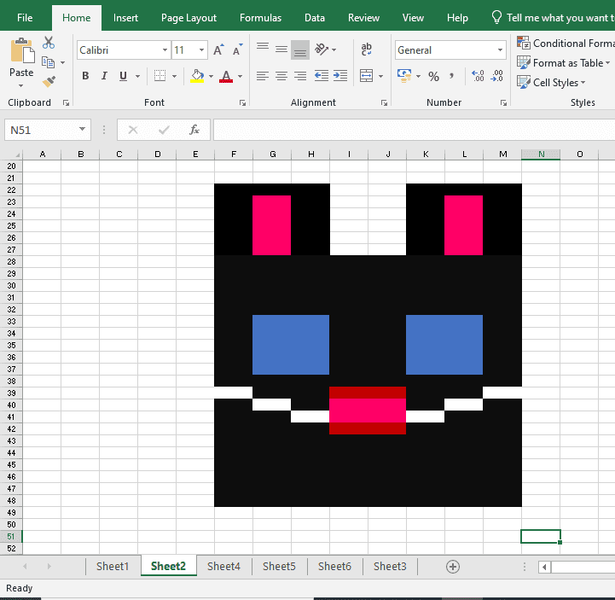615x600 pixels.
Task: Open the File tab
Action: pos(25,18)
